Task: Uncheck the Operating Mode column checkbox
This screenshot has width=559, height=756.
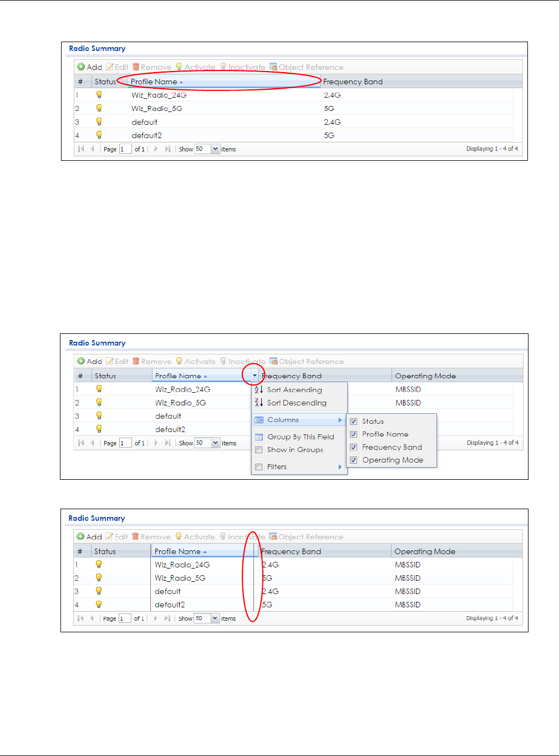Action: point(353,460)
